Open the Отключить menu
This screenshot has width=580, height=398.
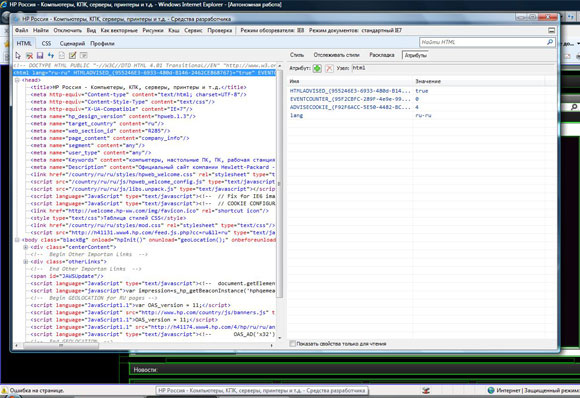[x=67, y=30]
